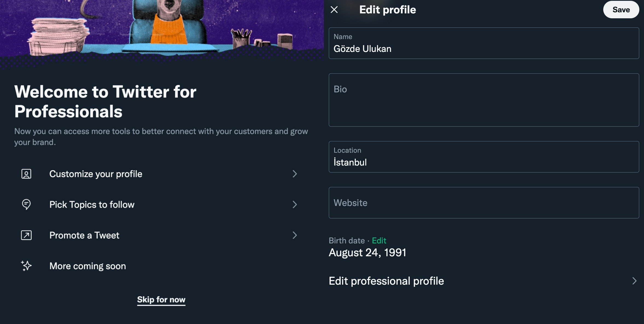Open Promote a Tweet chevron arrow
Screen dimensions: 644x324
pos(295,235)
